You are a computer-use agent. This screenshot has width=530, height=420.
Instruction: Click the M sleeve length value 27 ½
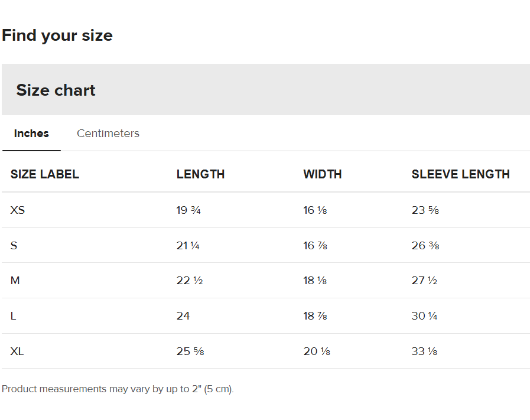coord(424,281)
